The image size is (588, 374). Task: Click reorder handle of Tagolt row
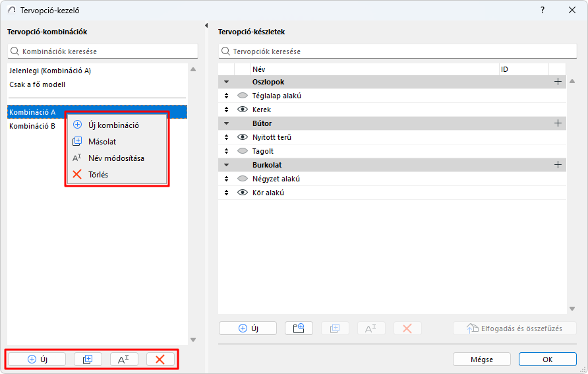pyautogui.click(x=226, y=151)
